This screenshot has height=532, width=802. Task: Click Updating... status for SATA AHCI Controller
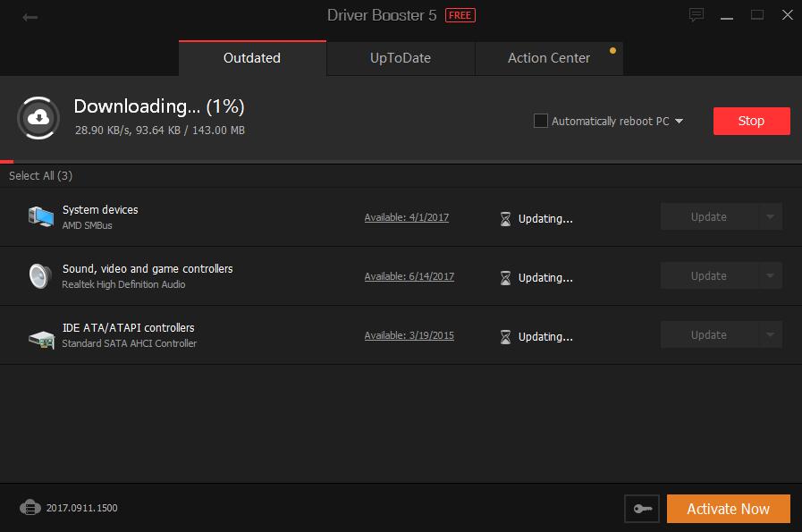click(545, 337)
